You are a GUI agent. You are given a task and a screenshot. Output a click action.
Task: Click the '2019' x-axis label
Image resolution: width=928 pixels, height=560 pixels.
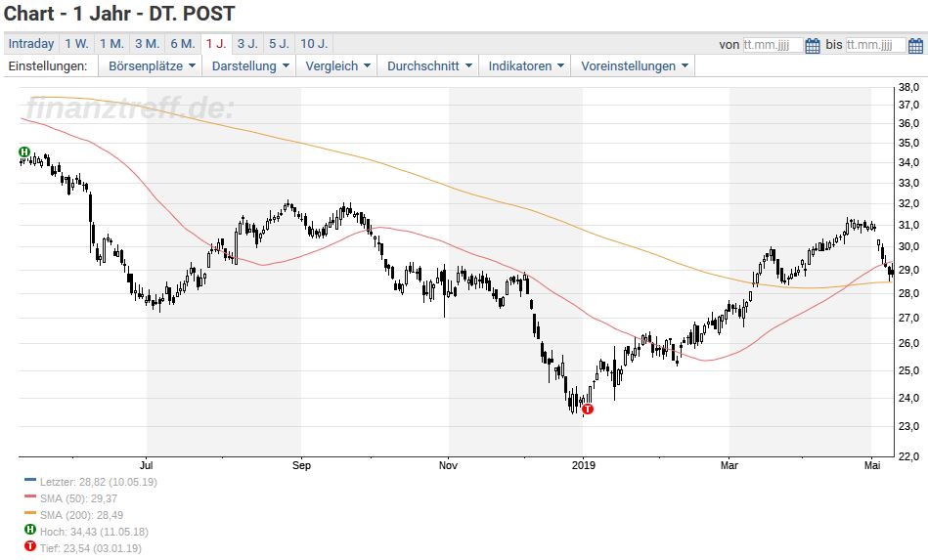click(x=584, y=465)
